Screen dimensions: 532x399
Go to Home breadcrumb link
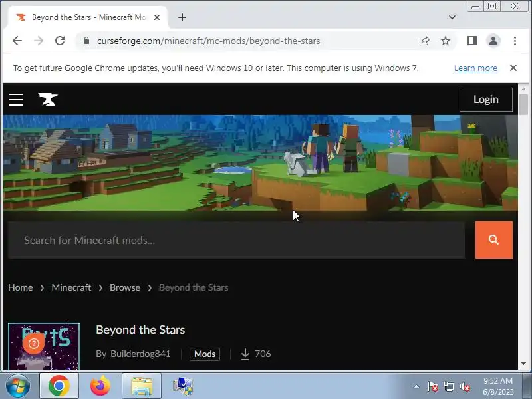[21, 287]
